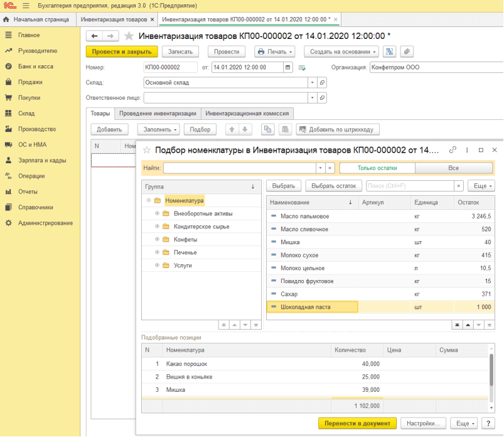Jump to first group in the Группа tree

(x=223, y=325)
